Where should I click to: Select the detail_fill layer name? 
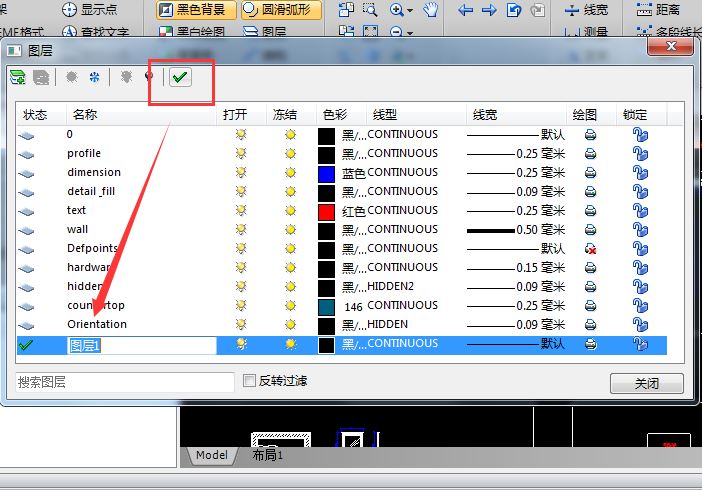click(x=91, y=191)
